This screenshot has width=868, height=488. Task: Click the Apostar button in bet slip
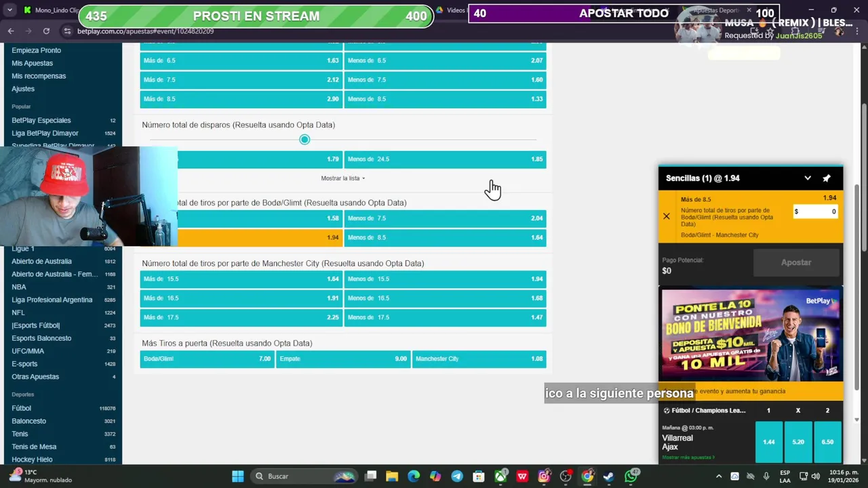coord(796,262)
